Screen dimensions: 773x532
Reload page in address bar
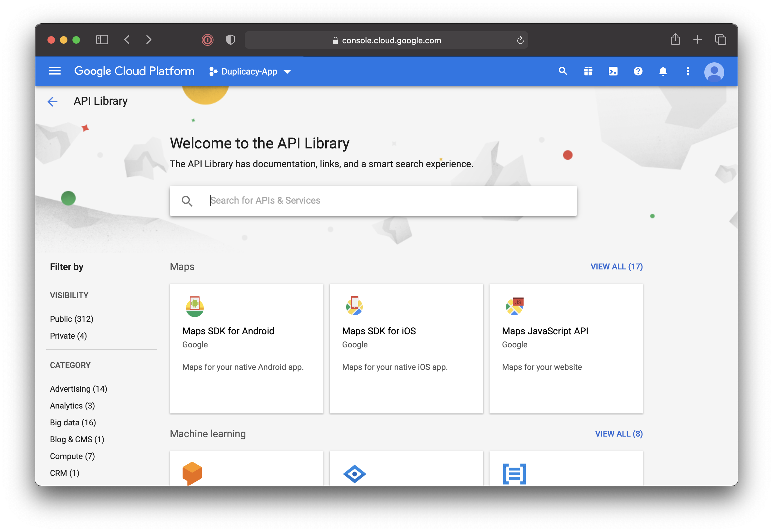[x=520, y=40]
